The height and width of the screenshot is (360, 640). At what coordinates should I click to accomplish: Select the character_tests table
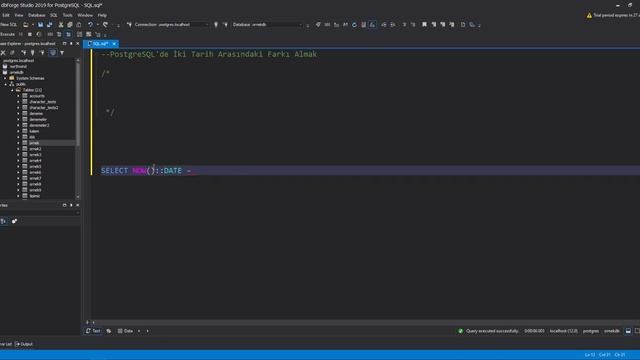point(42,102)
